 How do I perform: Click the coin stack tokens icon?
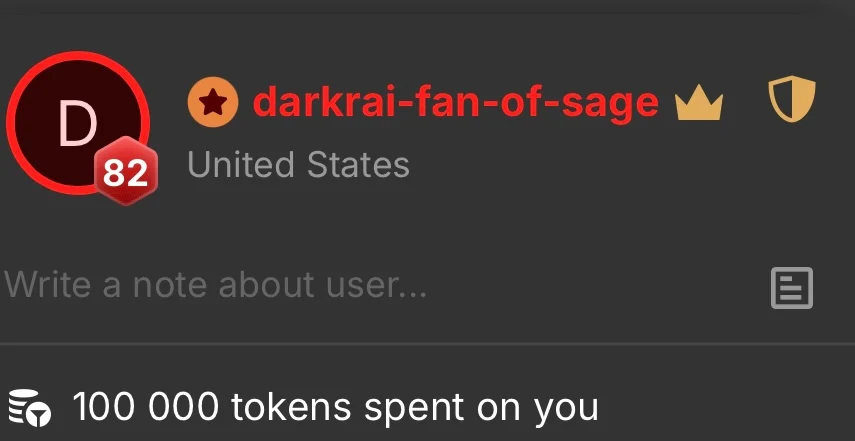(30, 407)
